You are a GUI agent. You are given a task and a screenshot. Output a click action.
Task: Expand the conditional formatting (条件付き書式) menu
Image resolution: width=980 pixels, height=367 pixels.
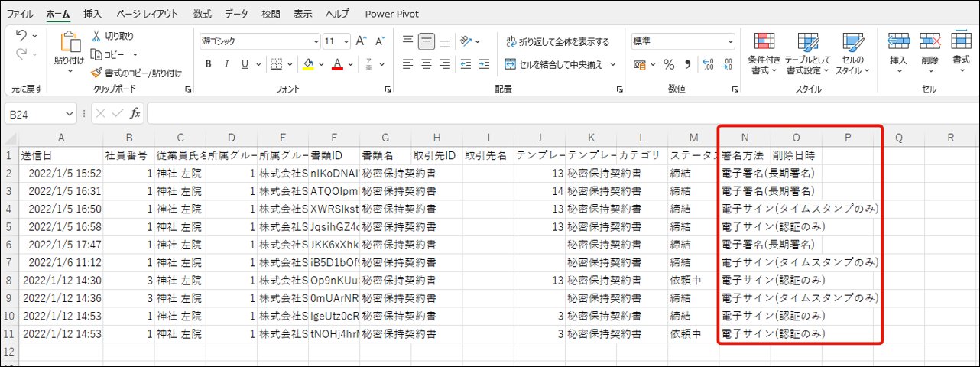(x=764, y=55)
